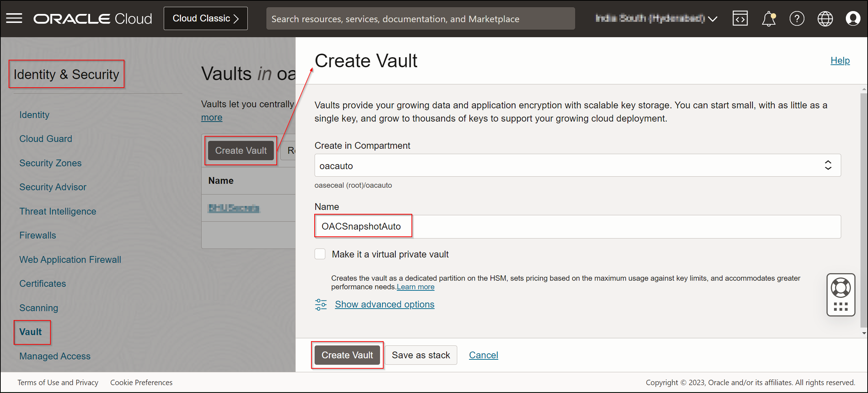This screenshot has width=868, height=393.
Task: Open the region selector dropdown
Action: coord(656,19)
